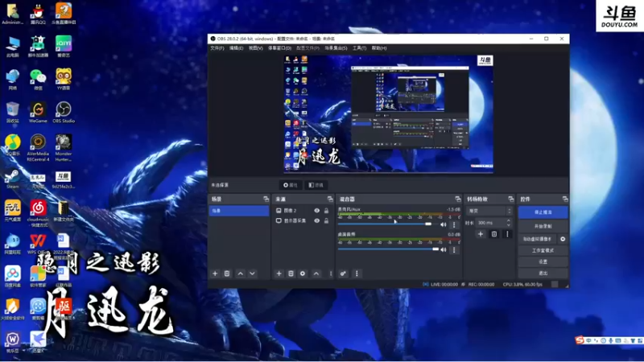Open transition properties kebab menu

pos(507,234)
